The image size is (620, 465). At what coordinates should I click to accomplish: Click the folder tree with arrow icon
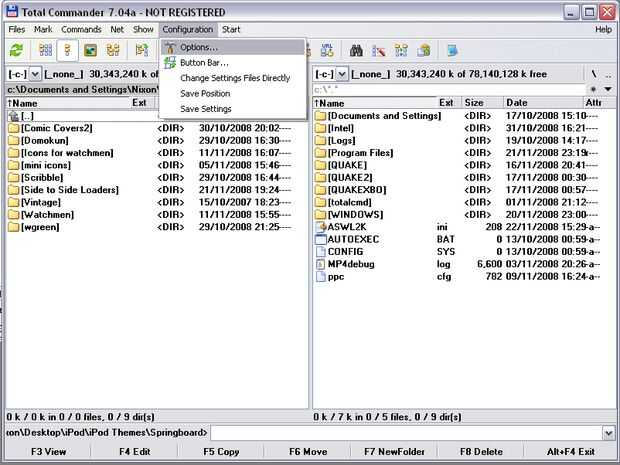pos(142,50)
